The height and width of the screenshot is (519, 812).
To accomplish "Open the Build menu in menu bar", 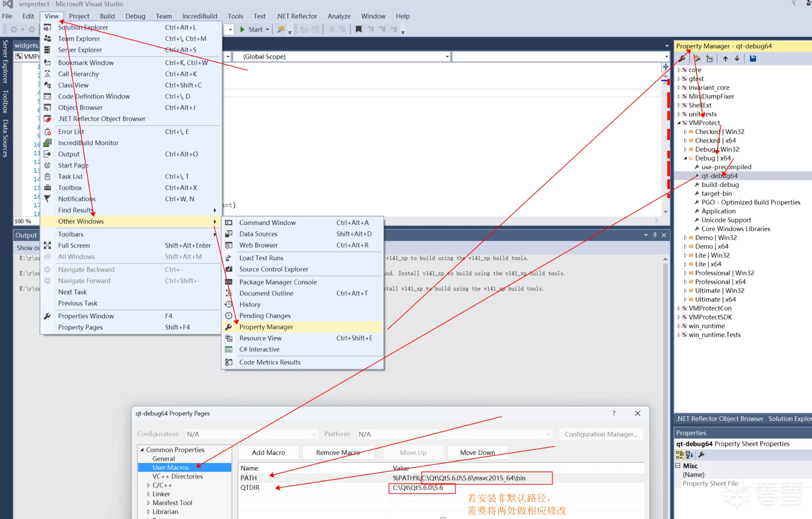I will pos(107,16).
